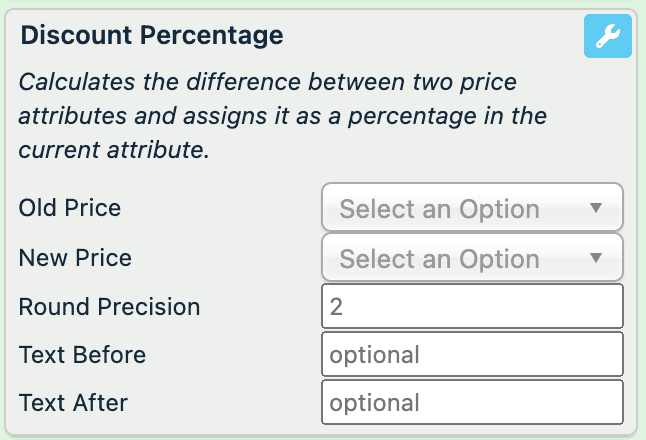Click the New Price label
Image resolution: width=646 pixels, height=440 pixels.
click(x=75, y=258)
